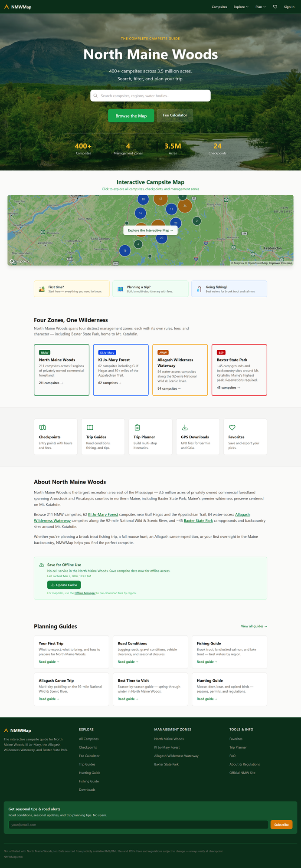Click View all guides link
This screenshot has height=868, width=301.
pyautogui.click(x=254, y=626)
